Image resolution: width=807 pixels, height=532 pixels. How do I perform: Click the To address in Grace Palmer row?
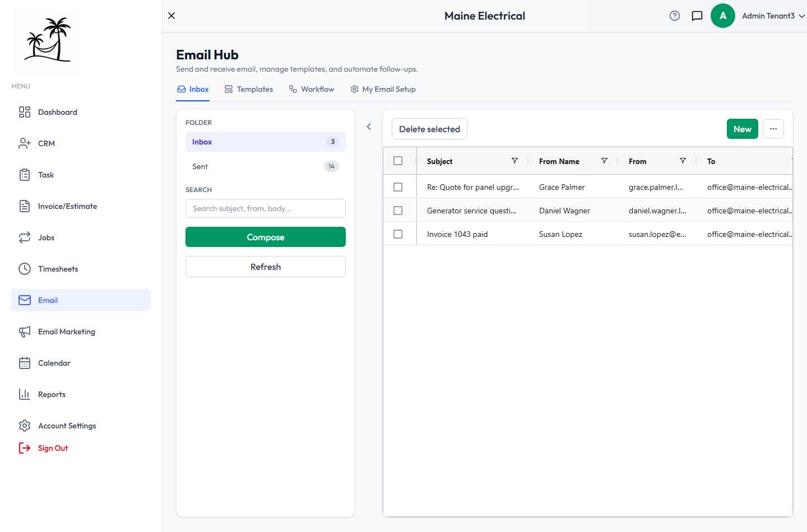[750, 187]
